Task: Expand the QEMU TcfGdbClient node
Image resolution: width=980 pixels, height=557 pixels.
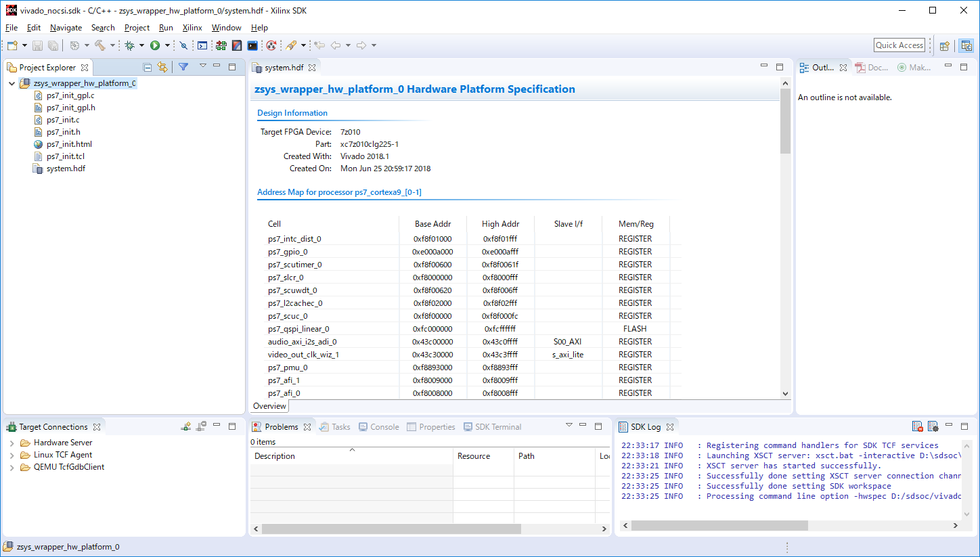Action: 12,467
